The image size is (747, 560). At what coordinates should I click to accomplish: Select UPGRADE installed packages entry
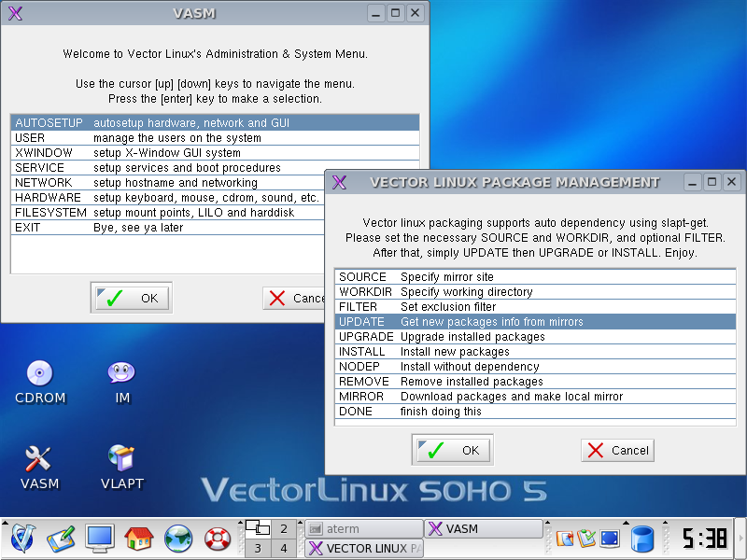535,337
